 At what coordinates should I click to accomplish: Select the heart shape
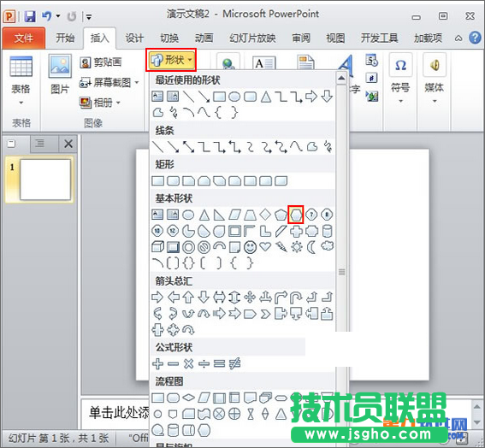tap(265, 246)
